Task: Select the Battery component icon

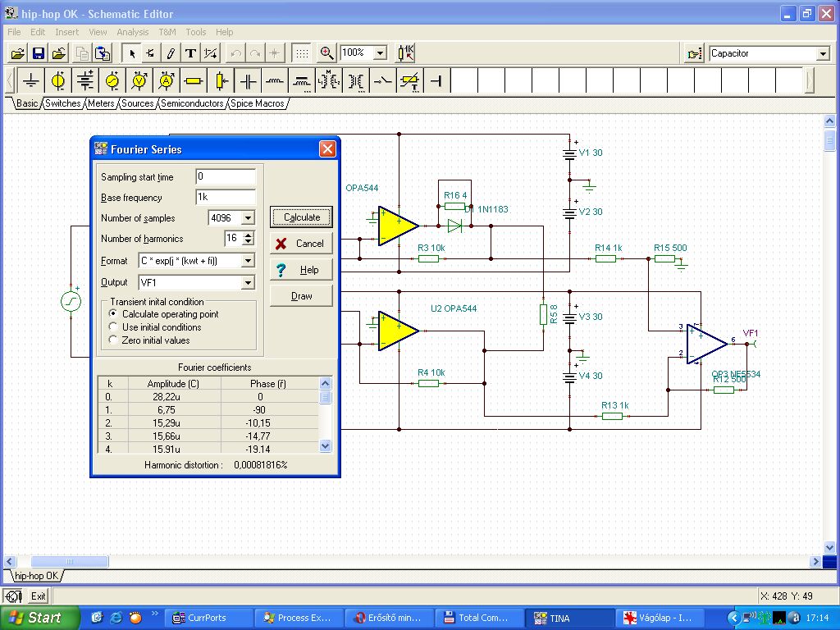Action: tap(85, 81)
